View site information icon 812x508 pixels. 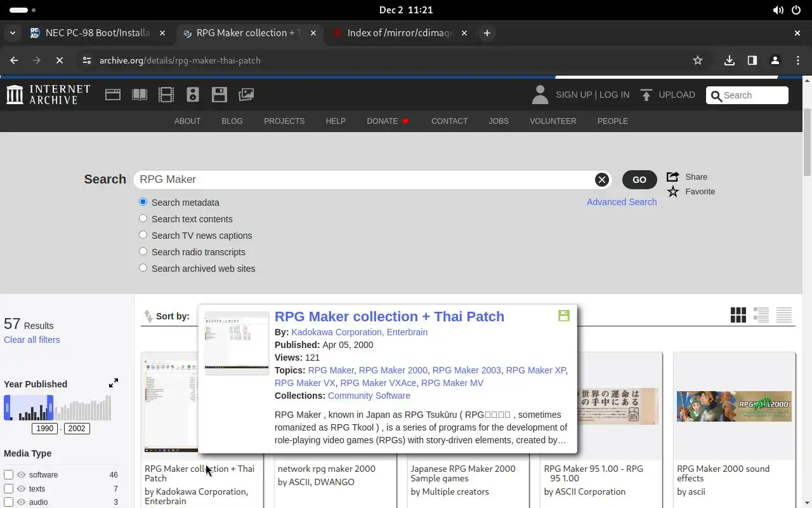point(86,60)
